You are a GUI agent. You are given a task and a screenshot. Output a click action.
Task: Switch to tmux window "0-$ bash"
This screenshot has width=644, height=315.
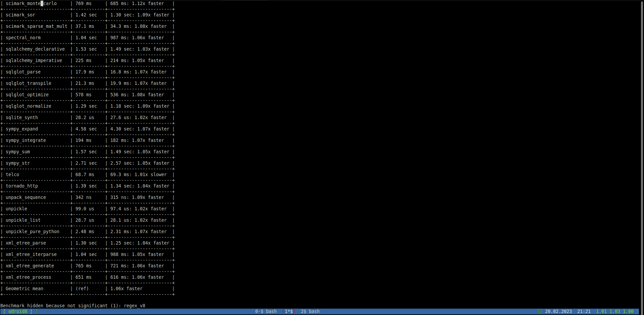[x=266, y=312]
